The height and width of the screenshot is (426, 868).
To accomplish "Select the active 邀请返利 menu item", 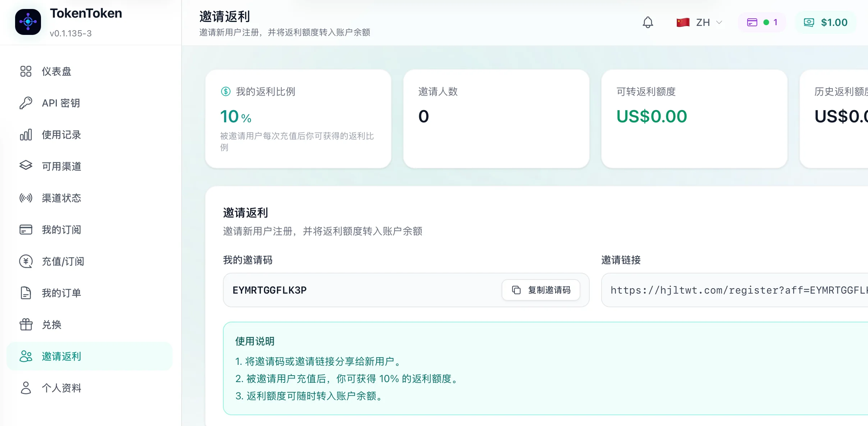I will click(90, 356).
